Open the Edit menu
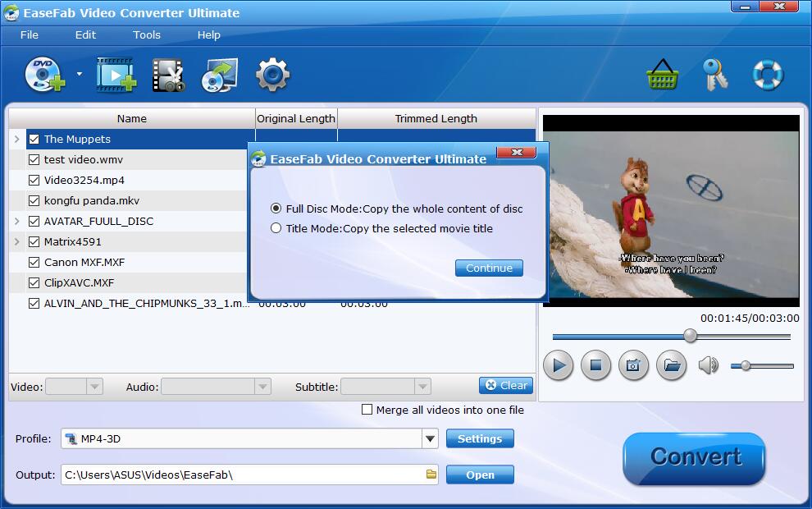812x509 pixels. [85, 34]
